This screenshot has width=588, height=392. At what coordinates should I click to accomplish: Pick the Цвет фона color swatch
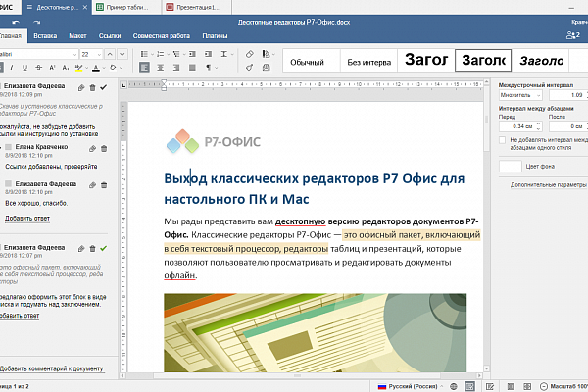511,167
